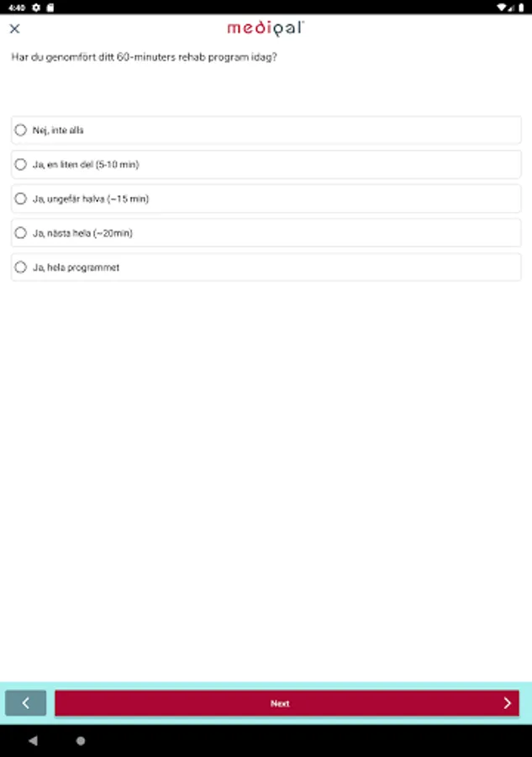Close the questionnaire with the X icon
Viewport: 532px width, 757px height.
[x=14, y=29]
